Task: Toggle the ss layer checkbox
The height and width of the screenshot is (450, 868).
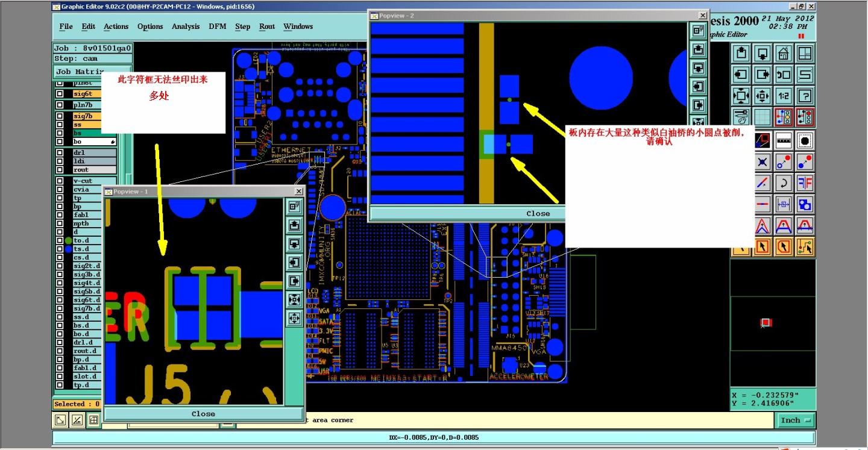Action: 60,124
